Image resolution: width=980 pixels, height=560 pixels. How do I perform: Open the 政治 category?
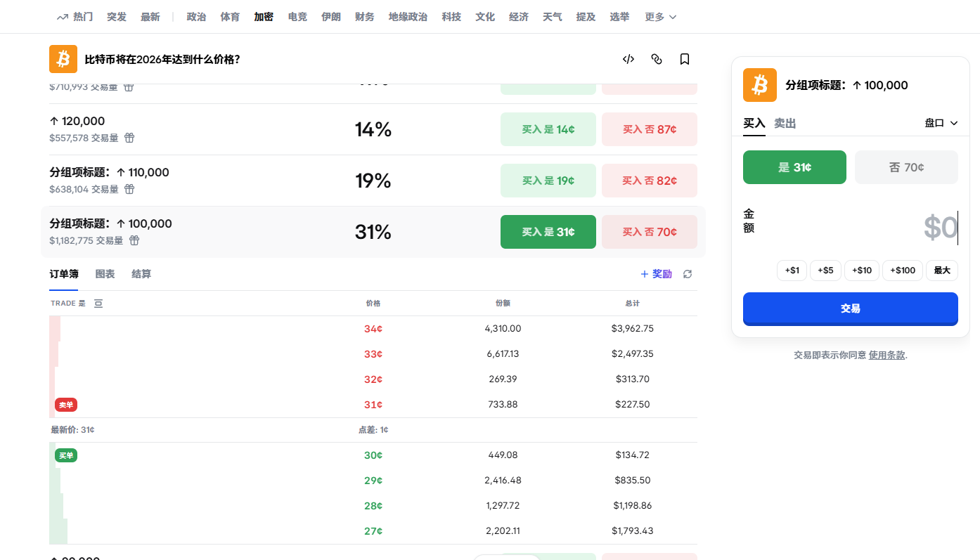196,17
